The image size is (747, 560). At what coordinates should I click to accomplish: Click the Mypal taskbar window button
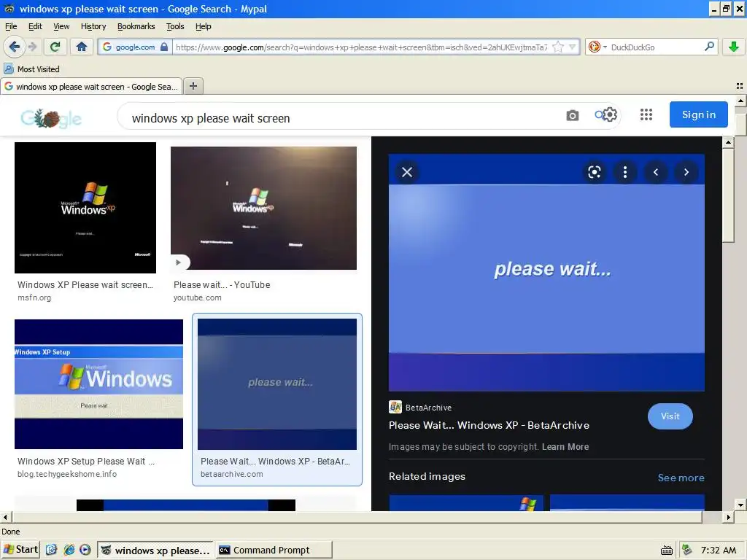(x=156, y=550)
